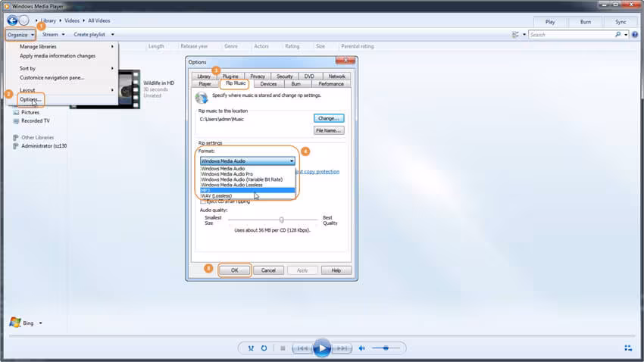Open the Stream dropdown menu
Viewport: 644px width, 362px height.
coord(53,35)
